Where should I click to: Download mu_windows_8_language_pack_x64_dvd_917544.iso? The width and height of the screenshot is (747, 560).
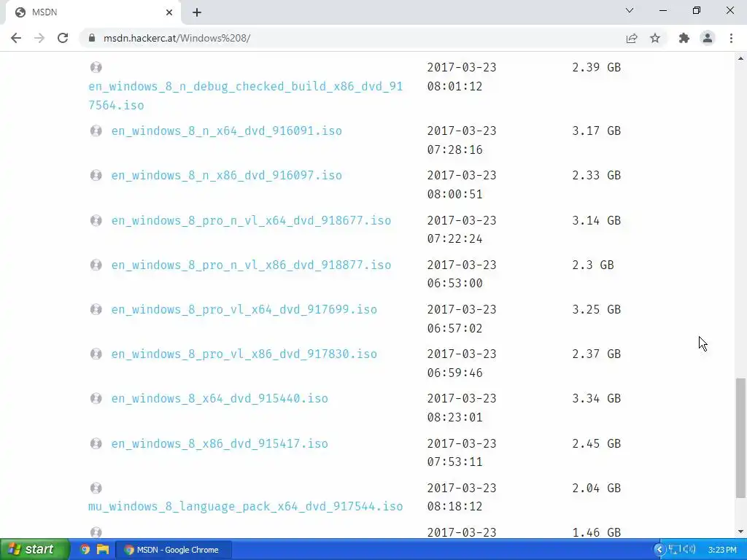point(245,506)
